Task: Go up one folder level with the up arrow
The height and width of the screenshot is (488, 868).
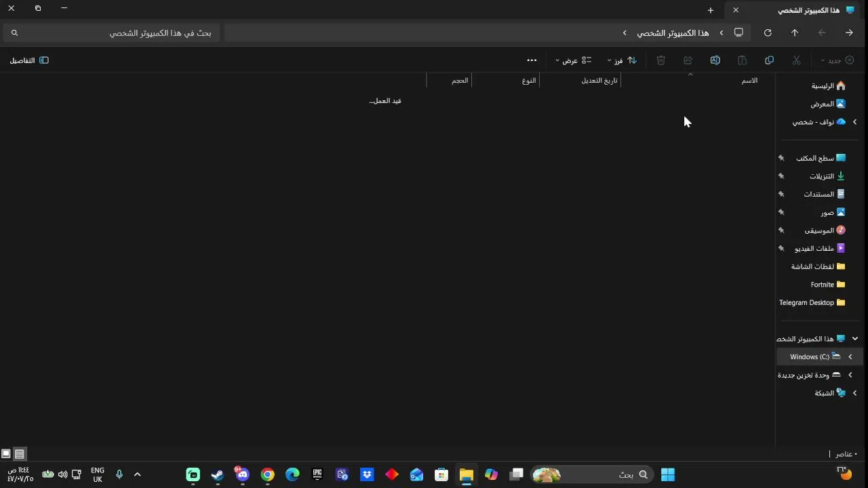Action: [795, 33]
